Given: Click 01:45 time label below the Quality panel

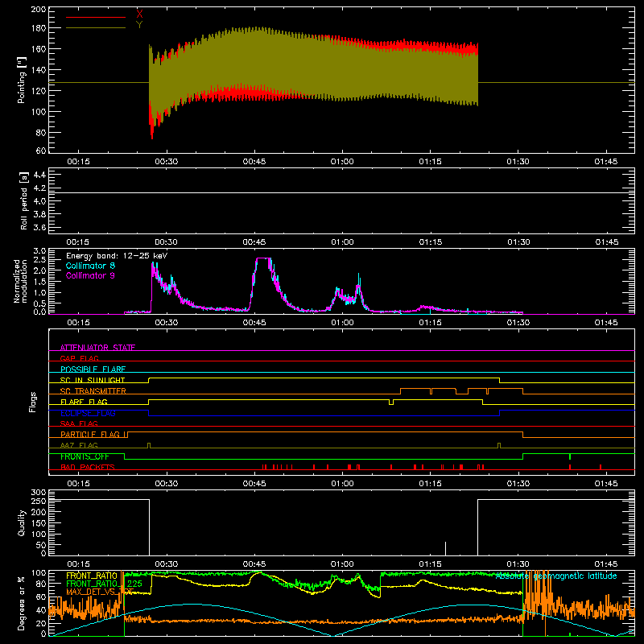Looking at the screenshot, I should [x=606, y=564].
